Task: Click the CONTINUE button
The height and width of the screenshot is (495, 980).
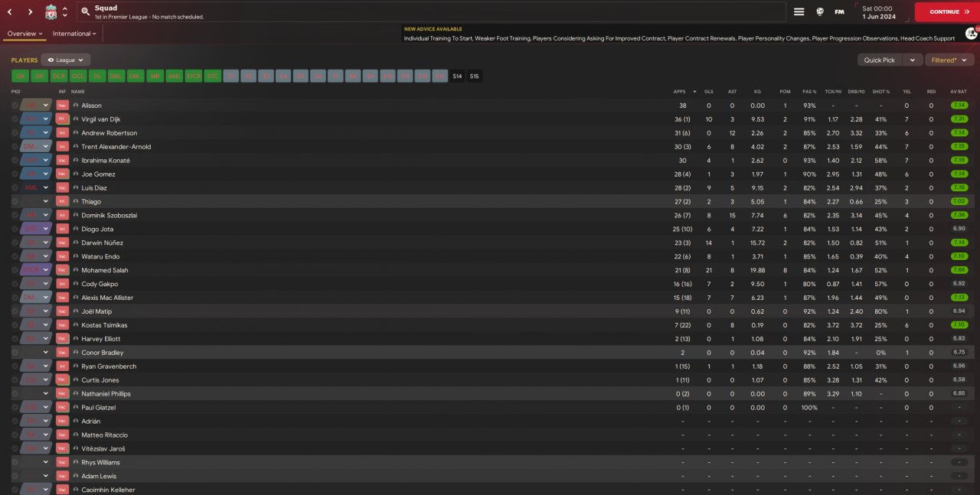Action: pyautogui.click(x=947, y=11)
